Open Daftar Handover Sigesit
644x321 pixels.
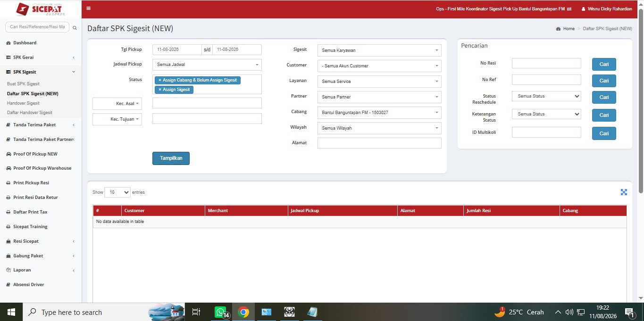[x=30, y=113]
